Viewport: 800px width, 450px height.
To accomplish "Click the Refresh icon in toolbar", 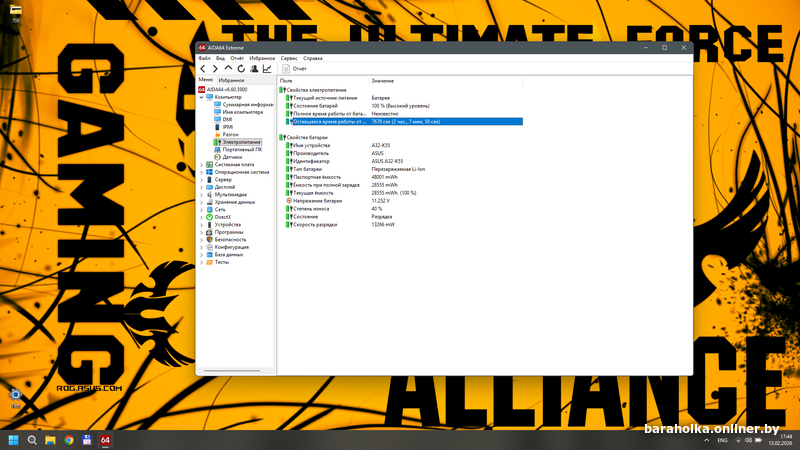I will click(x=241, y=69).
